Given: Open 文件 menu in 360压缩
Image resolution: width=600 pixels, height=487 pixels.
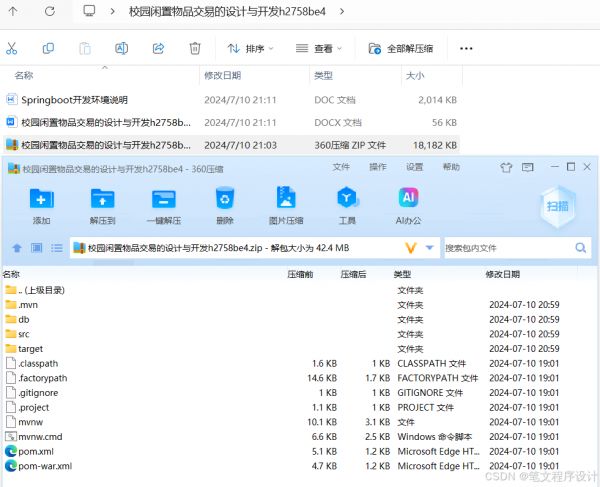Looking at the screenshot, I should click(x=341, y=167).
